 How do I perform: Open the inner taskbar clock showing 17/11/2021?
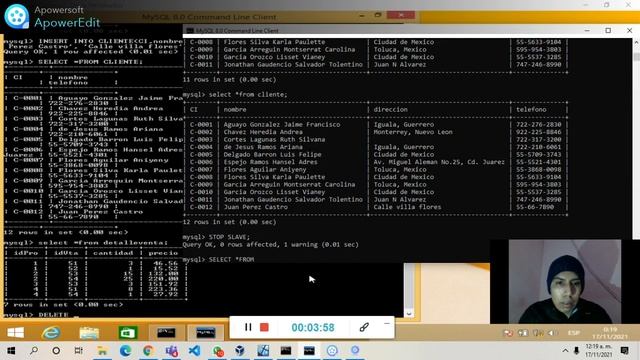coord(610,333)
